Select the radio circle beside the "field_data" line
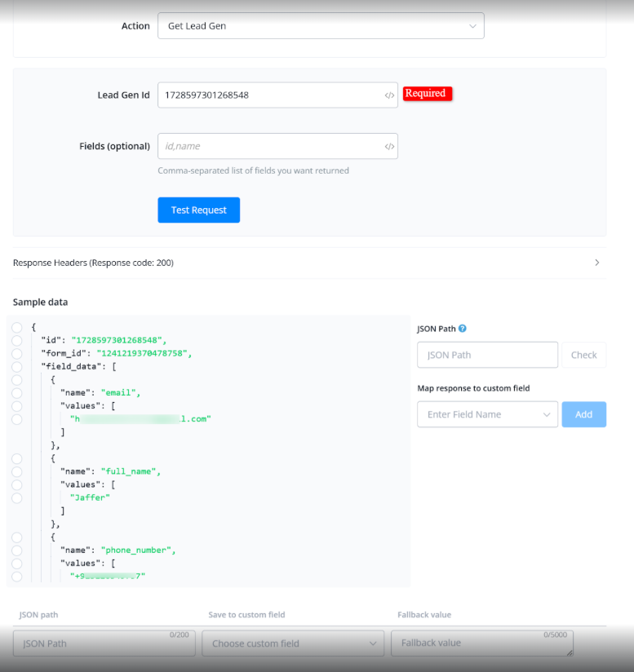This screenshot has height=672, width=634. (x=17, y=366)
